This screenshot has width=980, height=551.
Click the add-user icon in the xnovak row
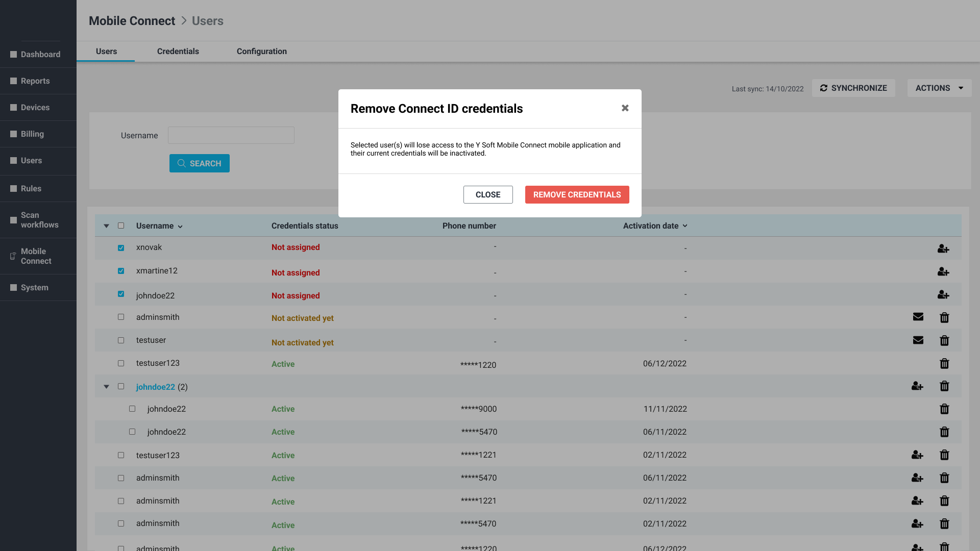point(943,249)
